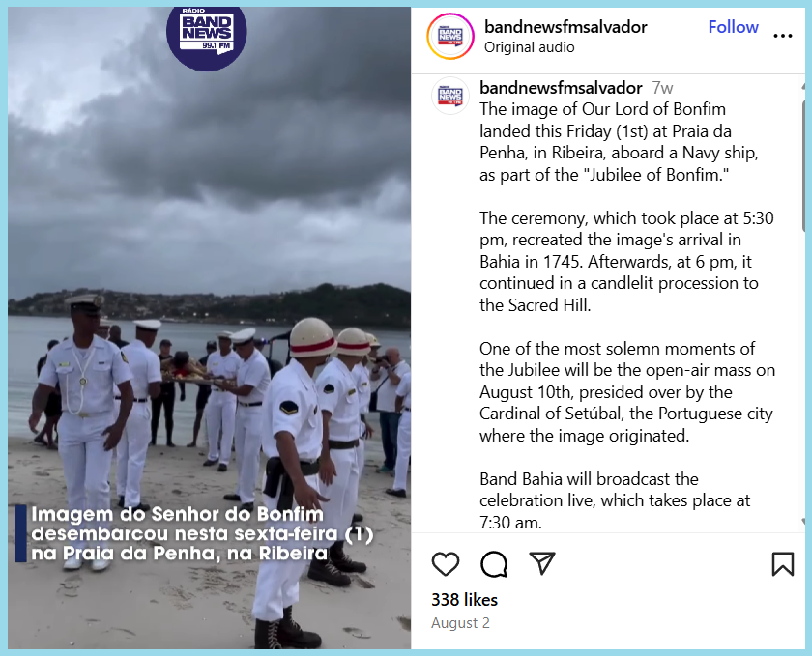Click the caption scrollbar up arrow
This screenshot has height=656, width=812.
point(802,85)
